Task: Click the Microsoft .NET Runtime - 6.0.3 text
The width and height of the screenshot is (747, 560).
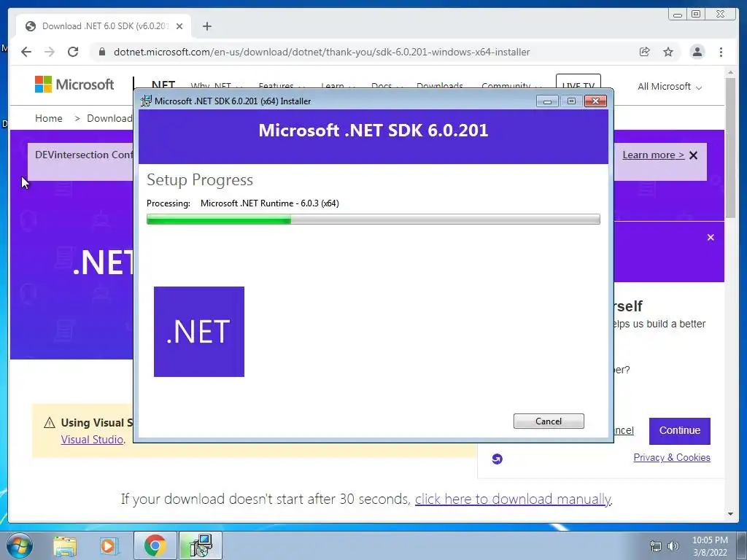Action: tap(270, 203)
